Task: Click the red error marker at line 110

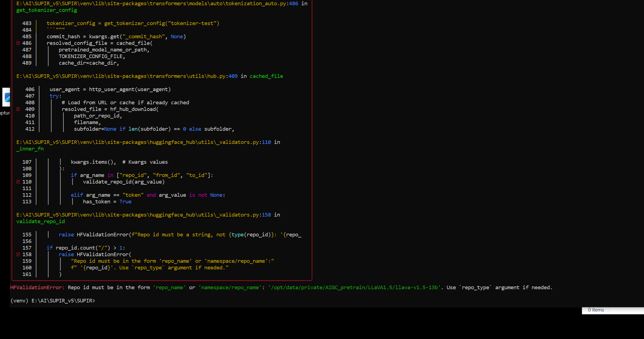Action: (18, 182)
